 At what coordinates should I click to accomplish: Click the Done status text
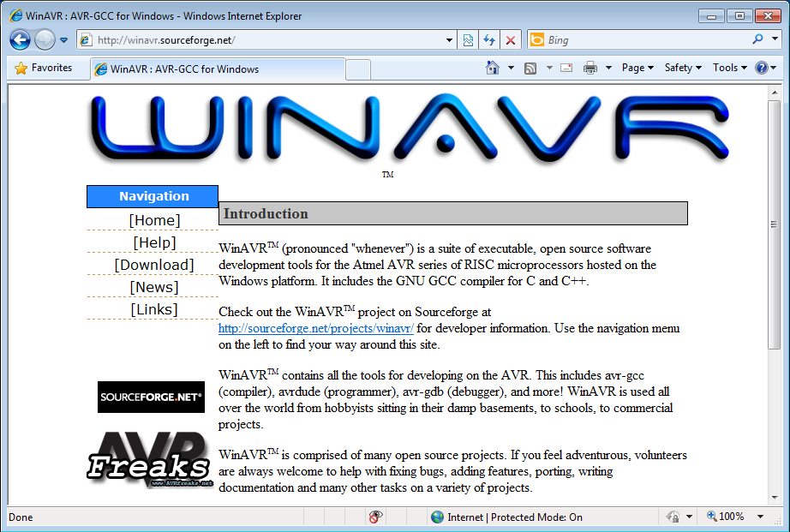pyautogui.click(x=21, y=517)
